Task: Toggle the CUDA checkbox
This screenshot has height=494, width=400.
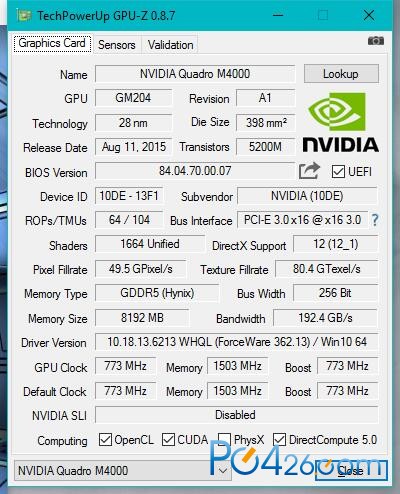Action: [168, 440]
